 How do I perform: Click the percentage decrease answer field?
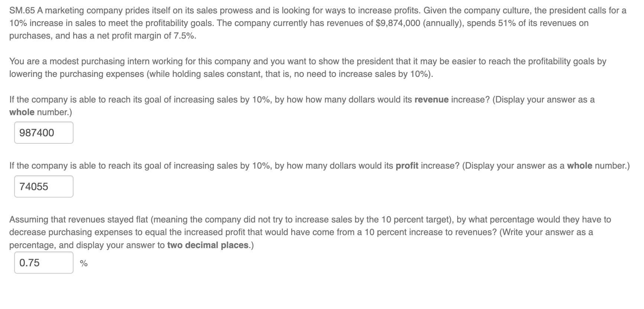coord(43,263)
